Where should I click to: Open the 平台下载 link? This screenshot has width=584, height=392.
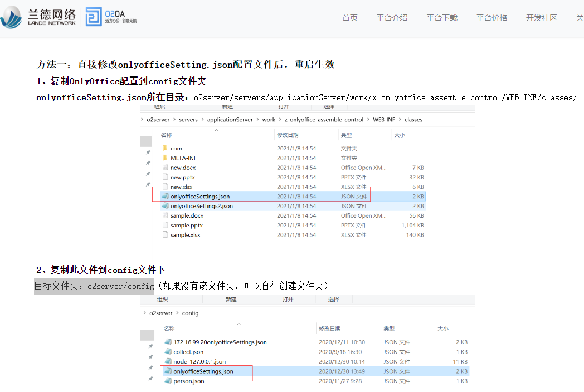point(442,17)
